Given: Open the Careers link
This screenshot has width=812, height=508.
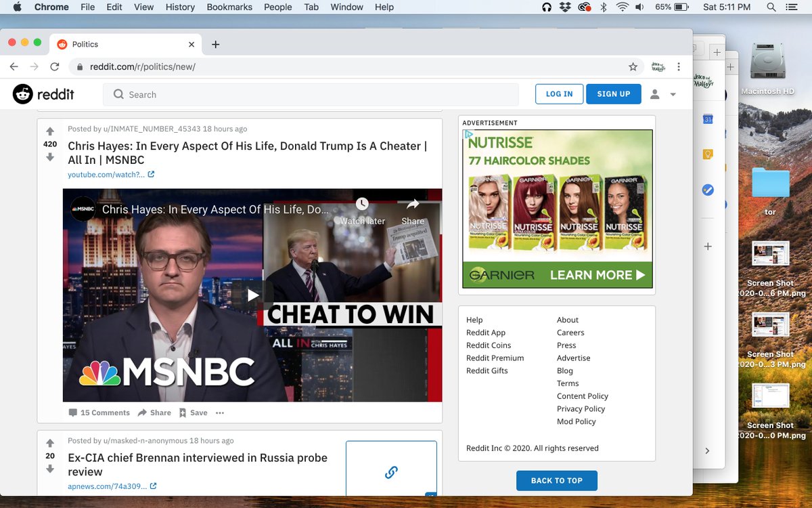Looking at the screenshot, I should point(570,333).
